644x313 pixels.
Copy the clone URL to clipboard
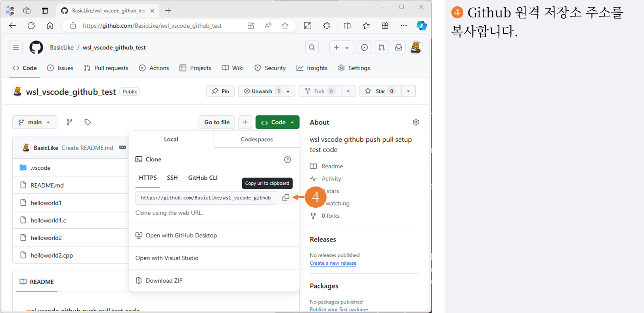click(286, 197)
